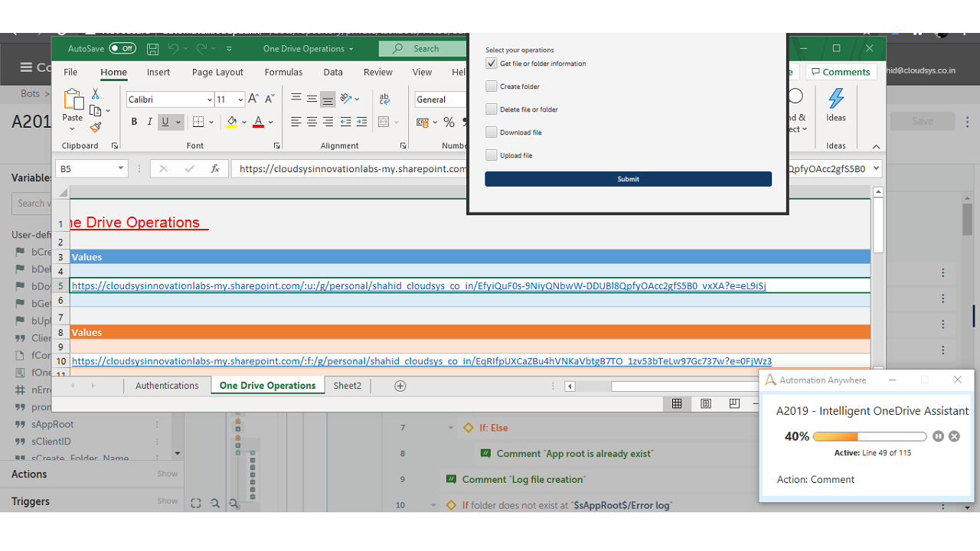The height and width of the screenshot is (551, 980).
Task: Click the Orientation text-angle icon
Action: 346,99
